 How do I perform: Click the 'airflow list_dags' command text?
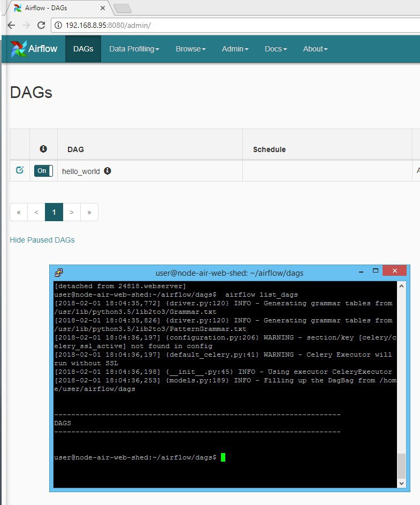(261, 295)
